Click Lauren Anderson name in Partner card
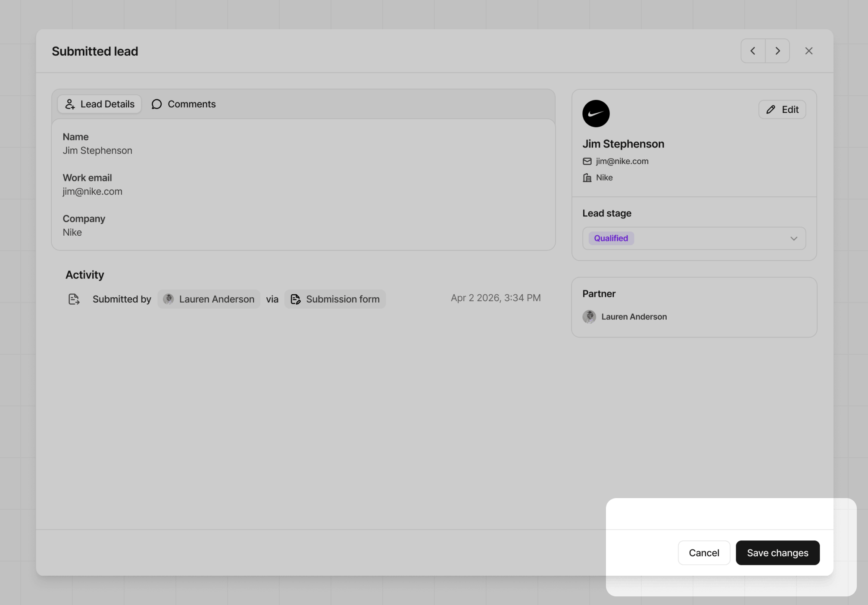Image resolution: width=868 pixels, height=605 pixels. [634, 317]
